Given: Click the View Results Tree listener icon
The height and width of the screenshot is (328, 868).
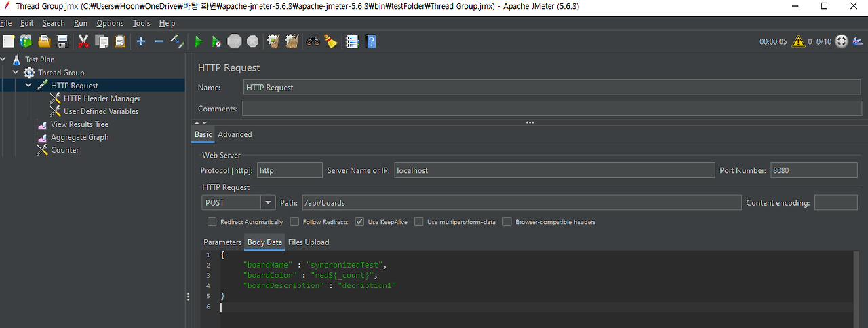Looking at the screenshot, I should [x=42, y=124].
